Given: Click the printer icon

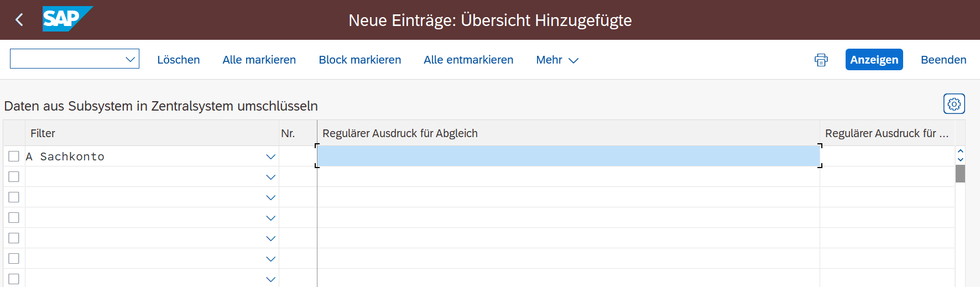Looking at the screenshot, I should click(x=821, y=60).
